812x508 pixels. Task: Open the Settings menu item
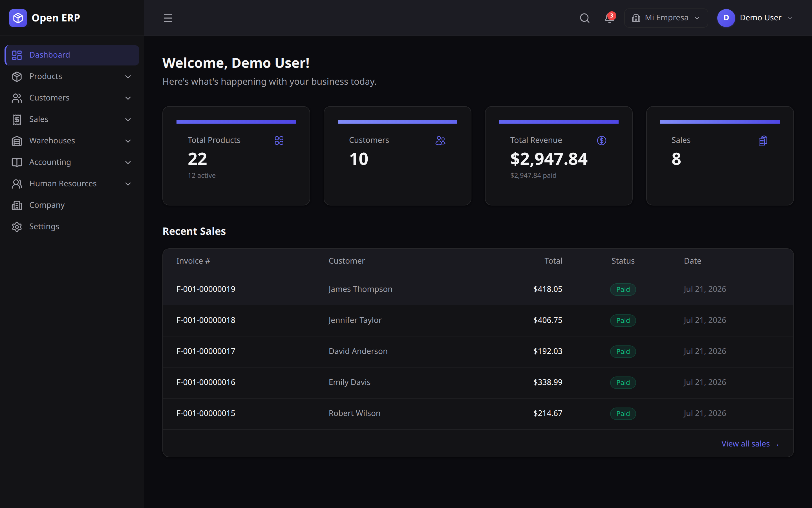72,227
